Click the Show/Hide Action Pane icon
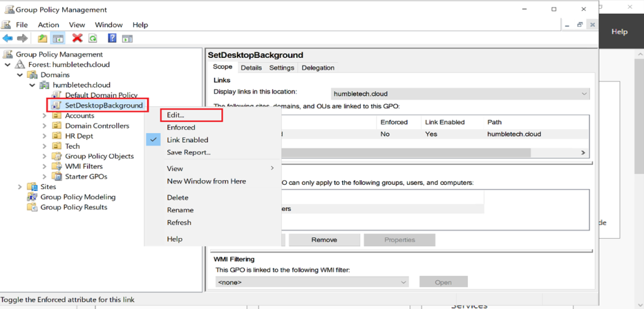 (128, 38)
